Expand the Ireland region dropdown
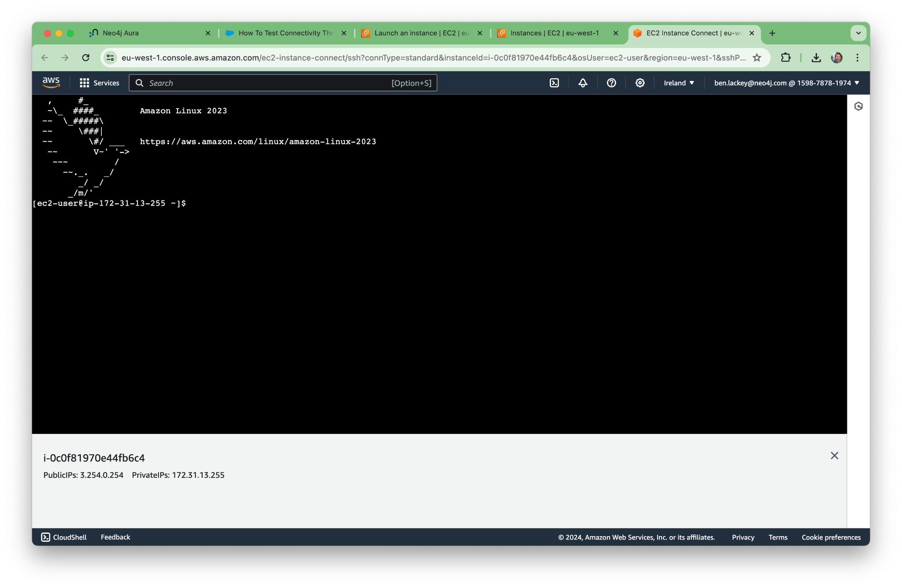Screen dimensions: 902x588 (679, 83)
